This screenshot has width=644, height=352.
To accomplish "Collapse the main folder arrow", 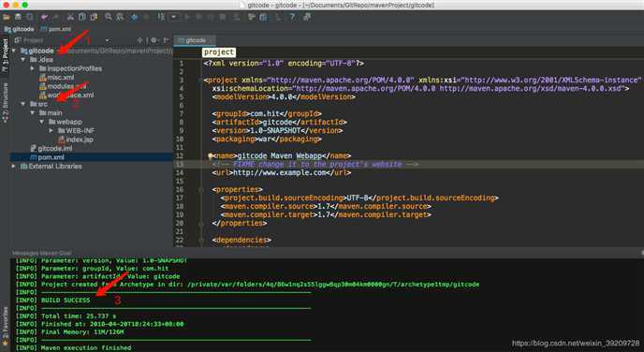I will (33, 113).
